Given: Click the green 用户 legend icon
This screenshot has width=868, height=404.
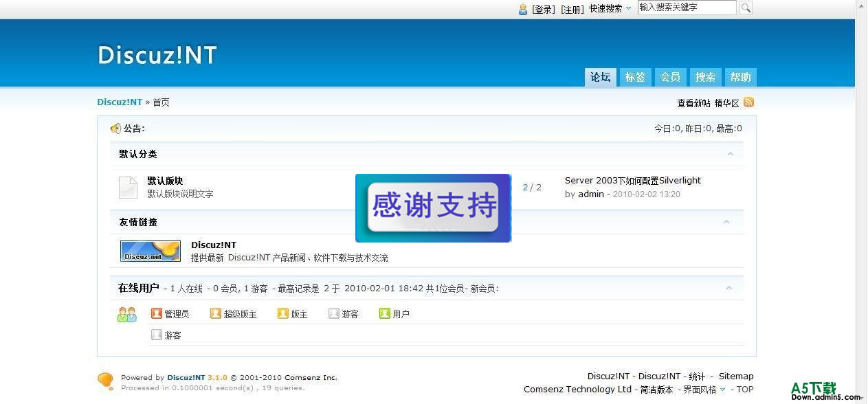Looking at the screenshot, I should click(385, 313).
